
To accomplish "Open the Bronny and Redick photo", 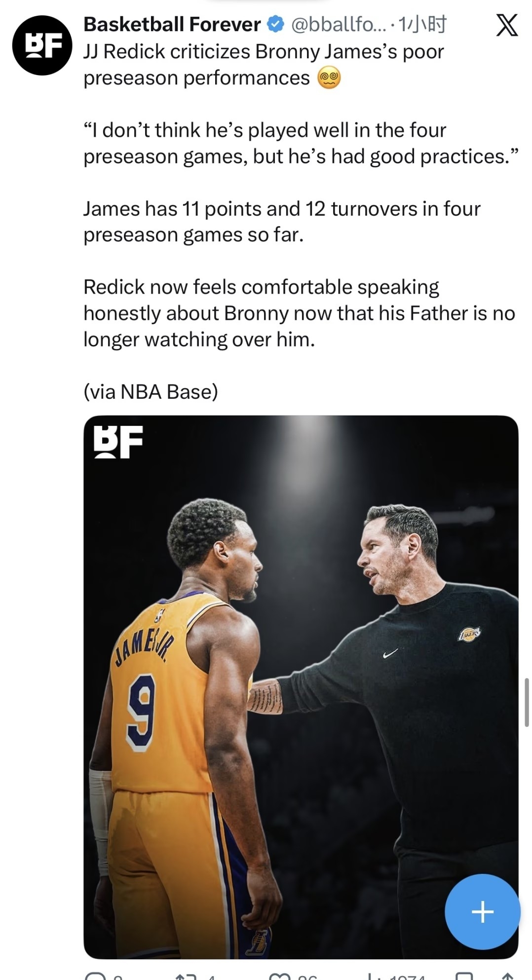I will click(x=301, y=687).
